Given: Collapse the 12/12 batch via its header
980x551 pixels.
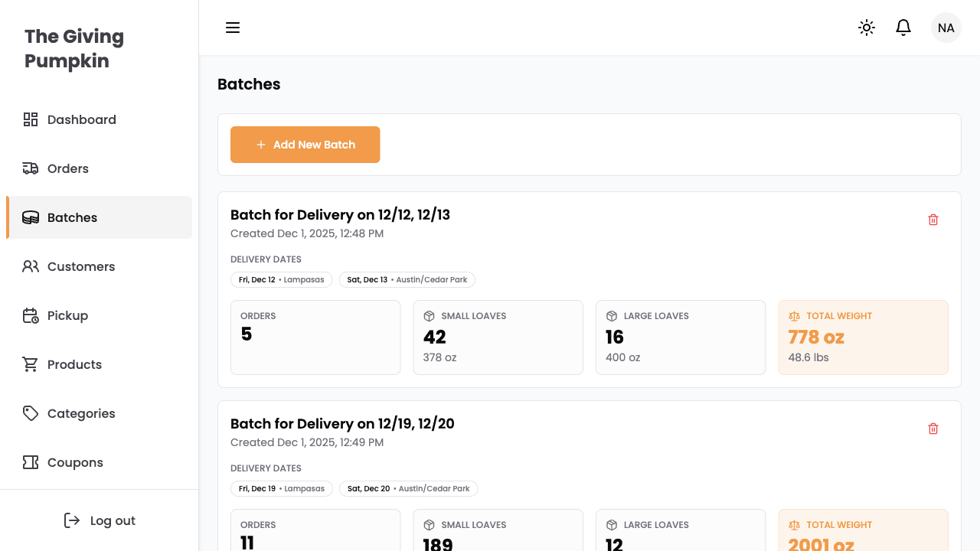Looking at the screenshot, I should pyautogui.click(x=341, y=215).
